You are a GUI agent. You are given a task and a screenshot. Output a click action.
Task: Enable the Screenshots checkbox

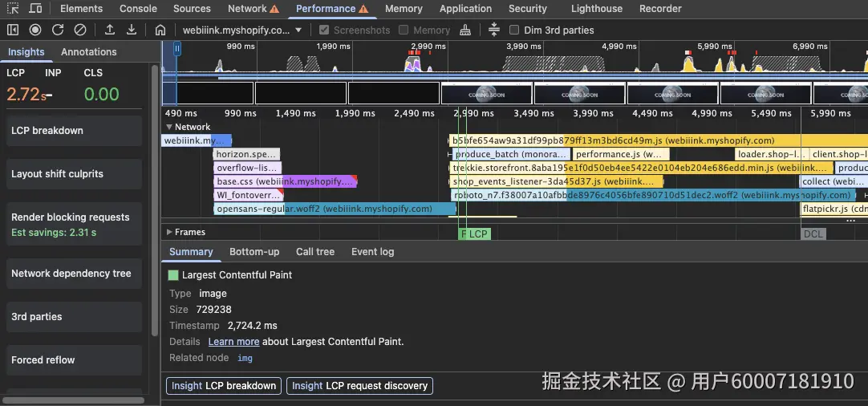click(x=324, y=30)
